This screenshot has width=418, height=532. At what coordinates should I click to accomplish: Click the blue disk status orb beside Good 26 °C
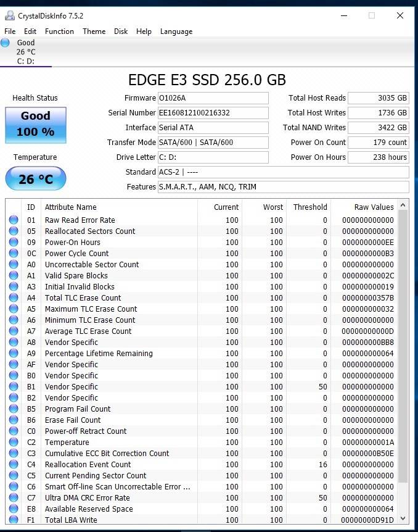pos(5,43)
